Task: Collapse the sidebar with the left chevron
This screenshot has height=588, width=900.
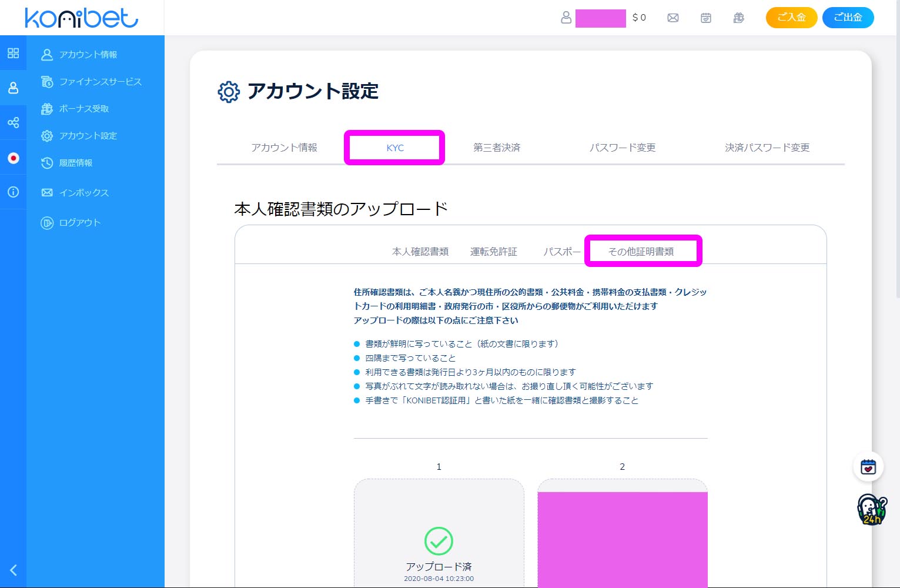Action: [13, 570]
